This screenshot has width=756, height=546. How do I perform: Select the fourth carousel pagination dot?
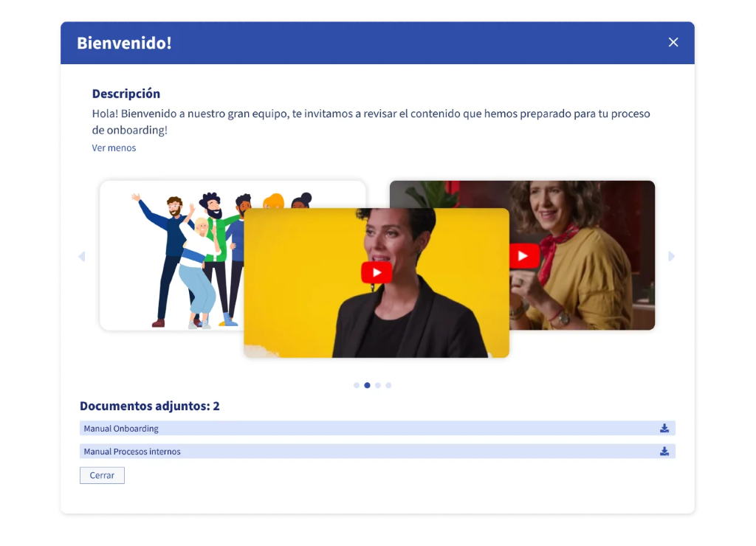pyautogui.click(x=388, y=385)
